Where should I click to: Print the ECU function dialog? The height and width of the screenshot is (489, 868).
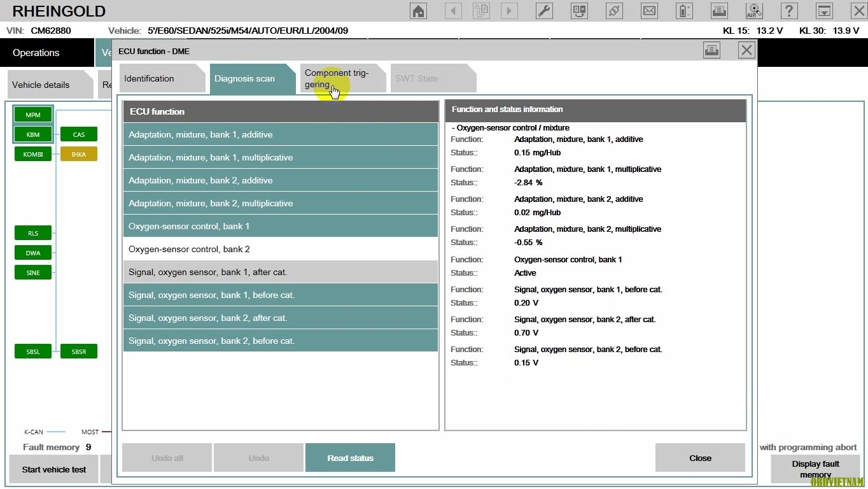(x=711, y=50)
